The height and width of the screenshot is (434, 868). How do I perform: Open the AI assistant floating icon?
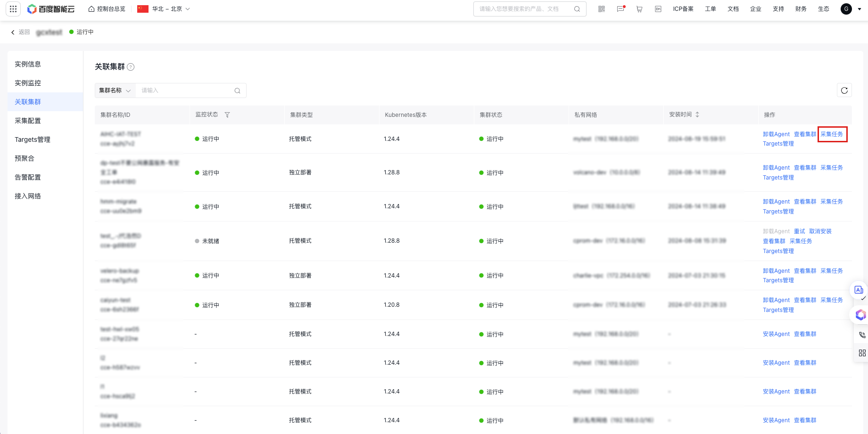click(859, 290)
